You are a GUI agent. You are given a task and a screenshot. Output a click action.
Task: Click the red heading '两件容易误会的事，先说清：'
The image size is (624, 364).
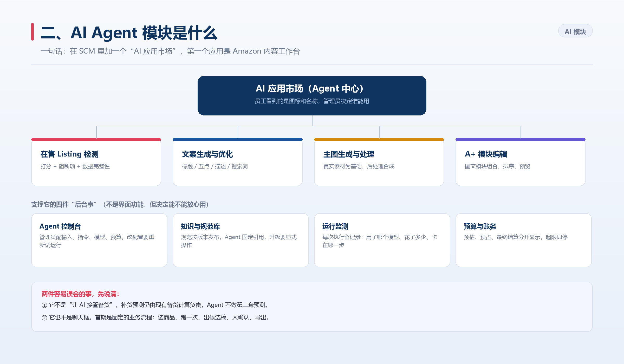(81, 294)
